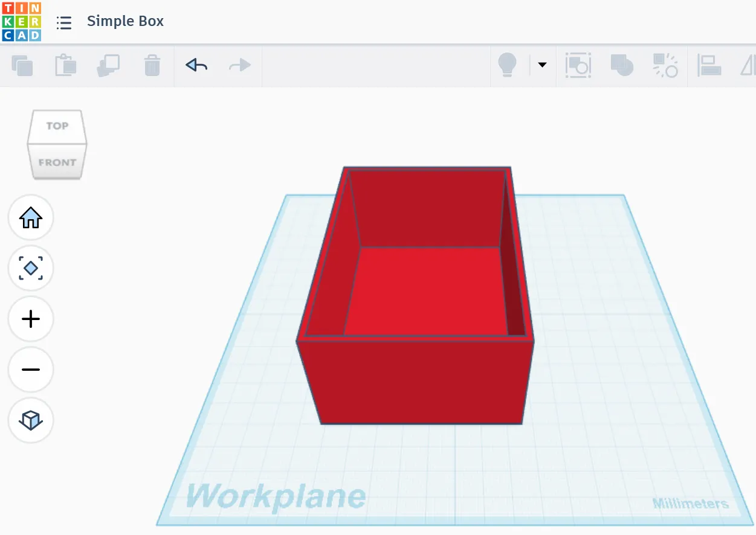Screen dimensions: 756x535
Task: Toggle fit view to selection
Action: coord(30,268)
